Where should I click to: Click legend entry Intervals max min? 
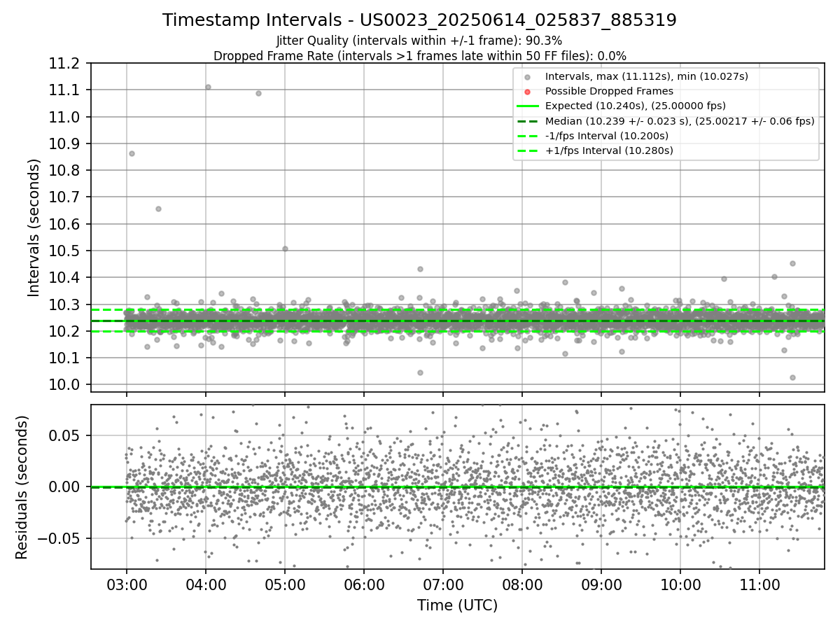tap(647, 76)
